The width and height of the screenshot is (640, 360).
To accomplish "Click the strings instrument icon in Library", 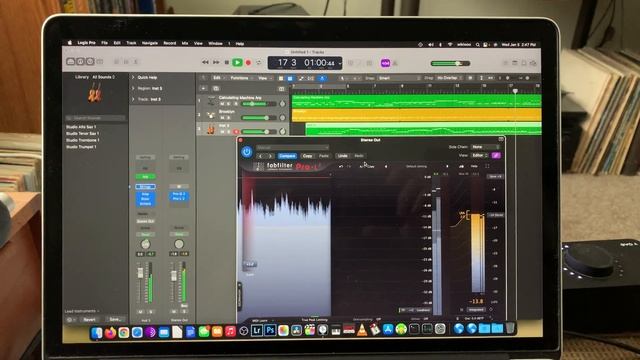I will tap(95, 92).
